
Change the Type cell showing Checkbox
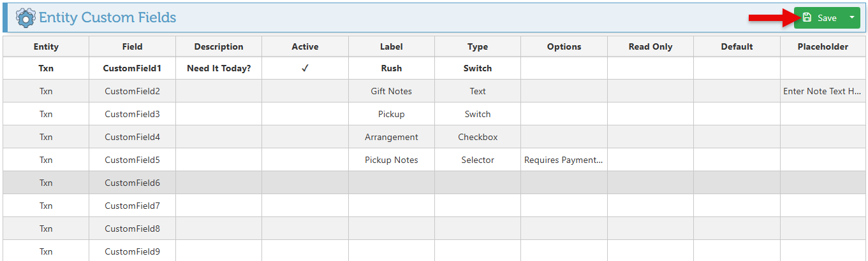click(x=478, y=137)
